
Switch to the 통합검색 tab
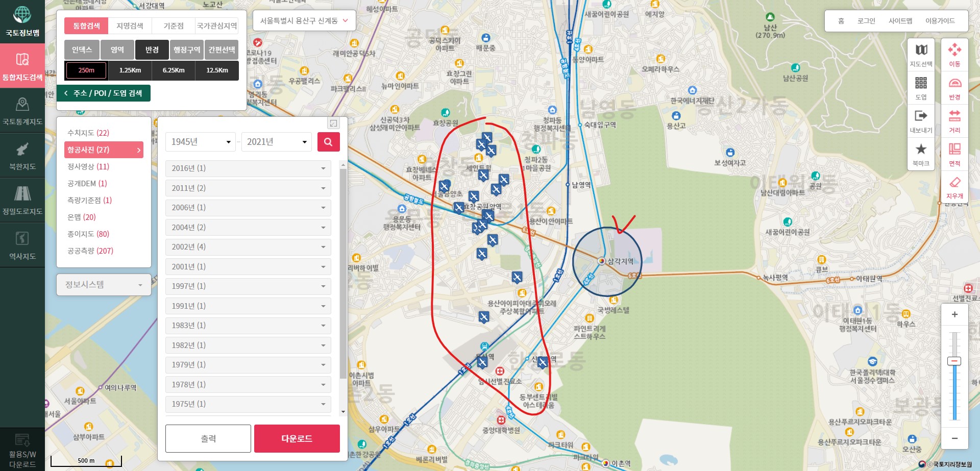point(86,26)
